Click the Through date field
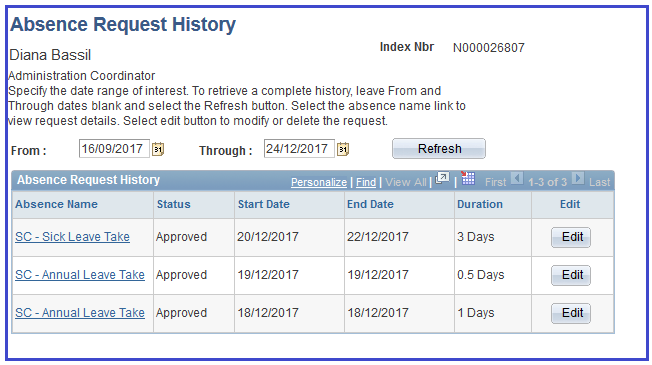 [x=299, y=148]
